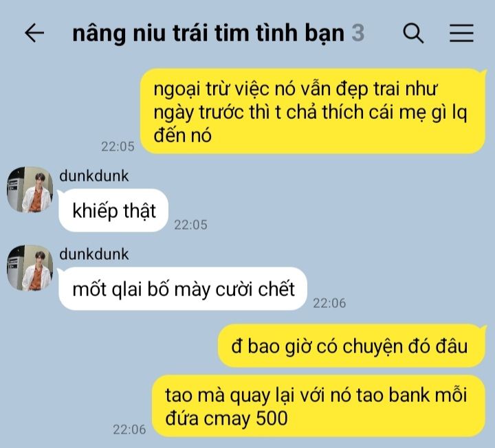495x448 pixels.
Task: Tap the back arrow icon
Action: pos(34,33)
